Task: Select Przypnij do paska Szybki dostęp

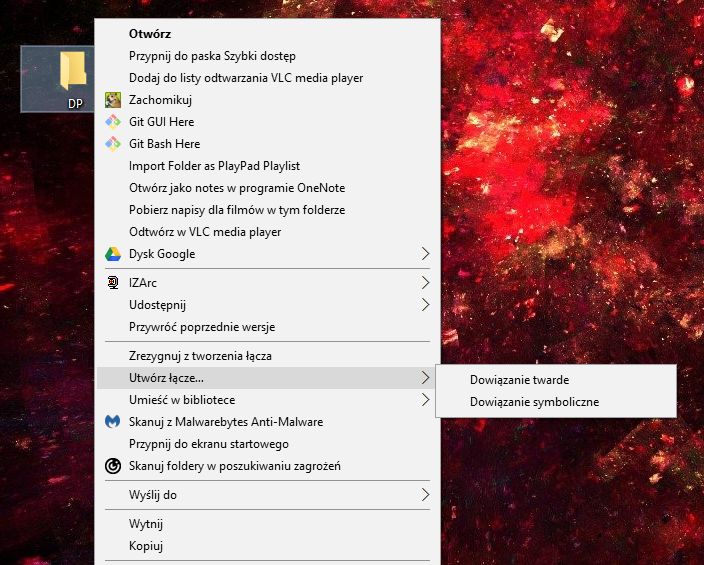Action: (212, 56)
